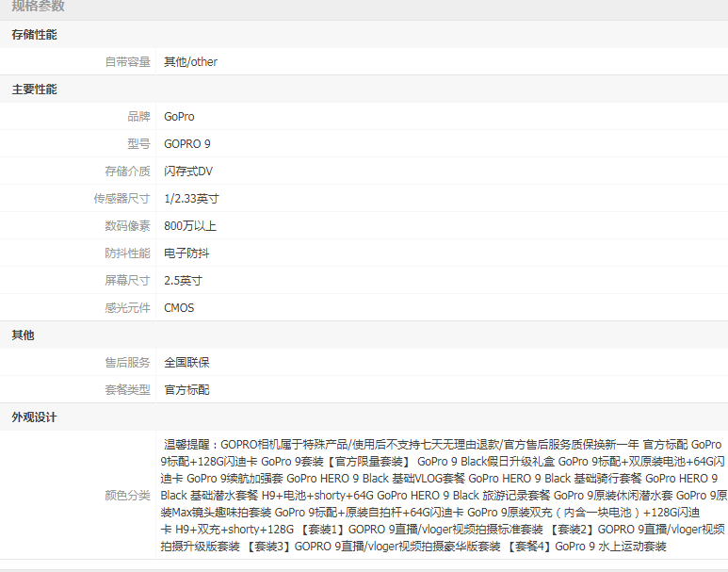
Task: Click the 防抖性能 label
Action: (128, 253)
